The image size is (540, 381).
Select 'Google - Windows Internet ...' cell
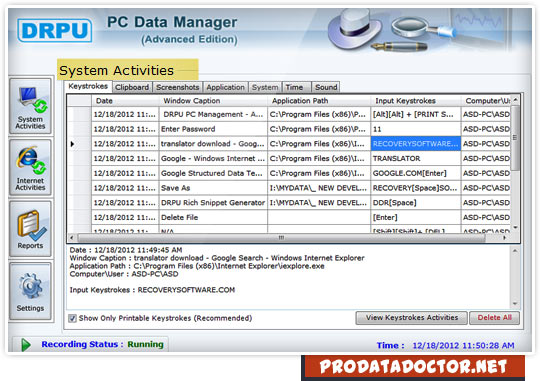click(x=213, y=158)
